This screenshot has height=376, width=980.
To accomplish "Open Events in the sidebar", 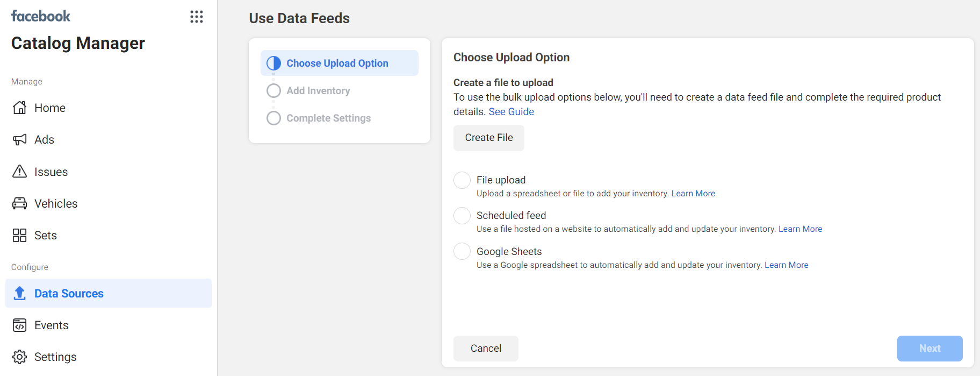I will coord(109,325).
